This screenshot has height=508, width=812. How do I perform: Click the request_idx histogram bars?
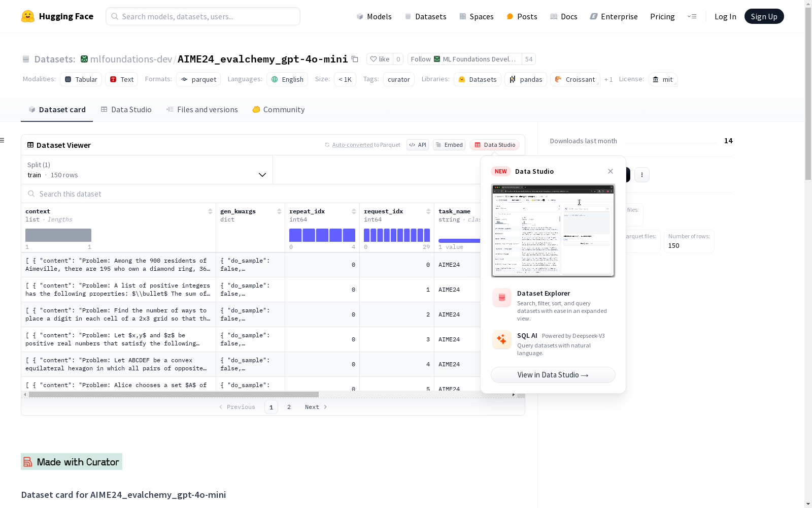[397, 235]
